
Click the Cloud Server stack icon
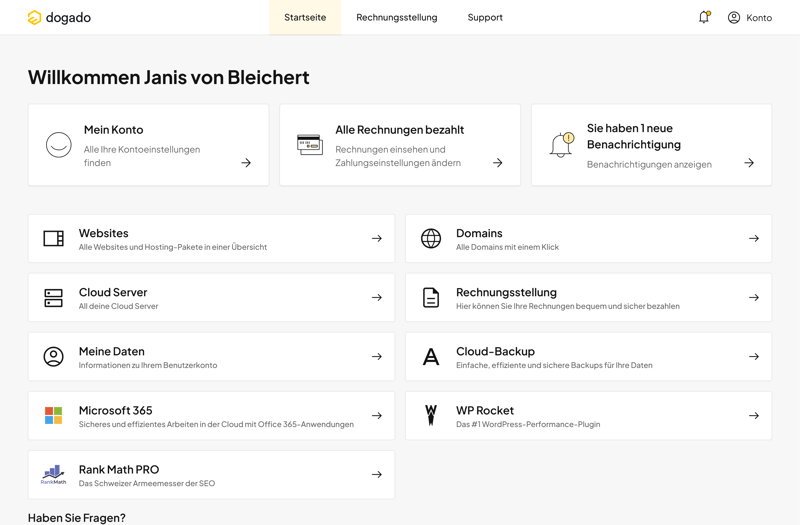coord(54,297)
